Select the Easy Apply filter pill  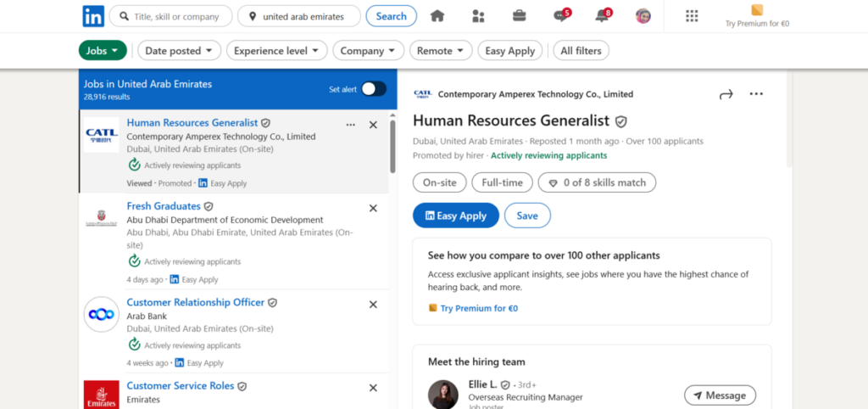[509, 51]
